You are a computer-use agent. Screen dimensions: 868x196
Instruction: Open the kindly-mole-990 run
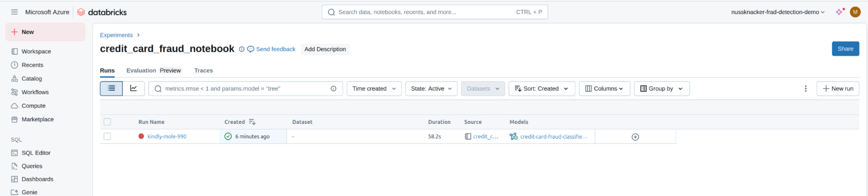[x=167, y=136]
